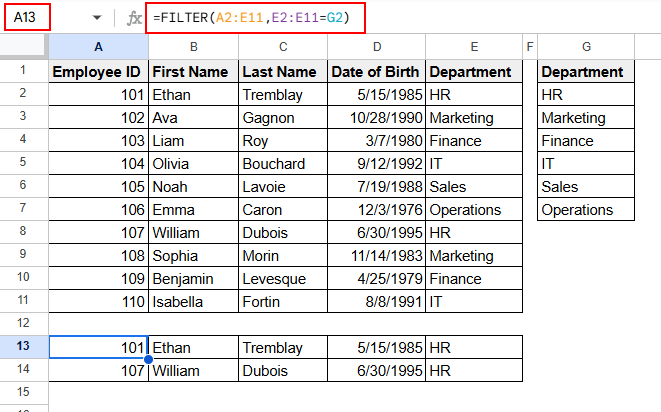This screenshot has width=661, height=412.
Task: Select the Operations cell in column G
Action: 586,210
